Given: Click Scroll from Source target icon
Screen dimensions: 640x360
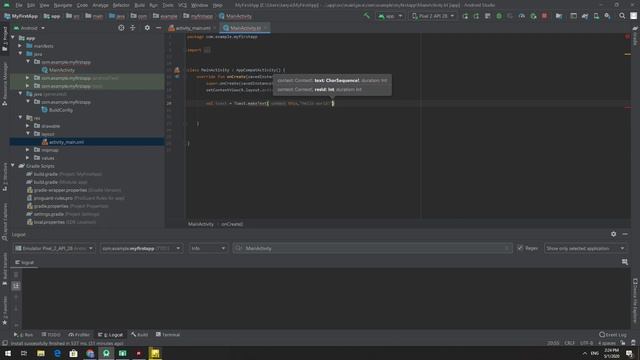Looking at the screenshot, I should click(121, 28).
